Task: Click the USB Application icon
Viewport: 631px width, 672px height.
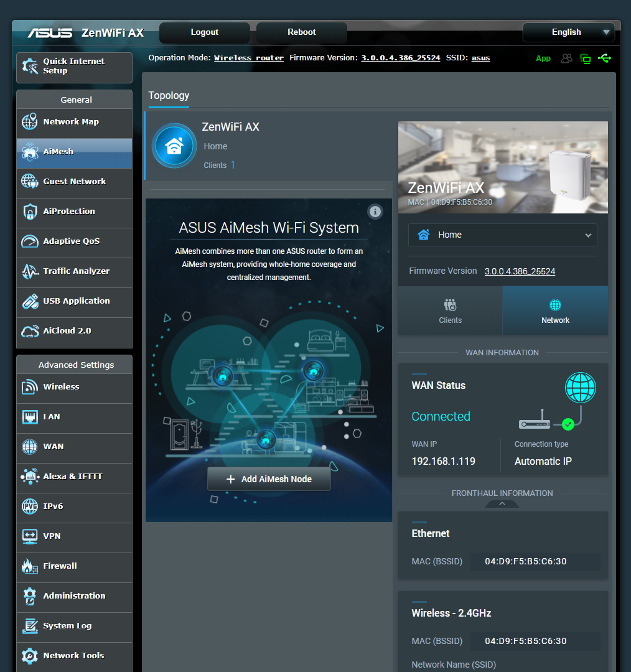Action: coord(30,301)
